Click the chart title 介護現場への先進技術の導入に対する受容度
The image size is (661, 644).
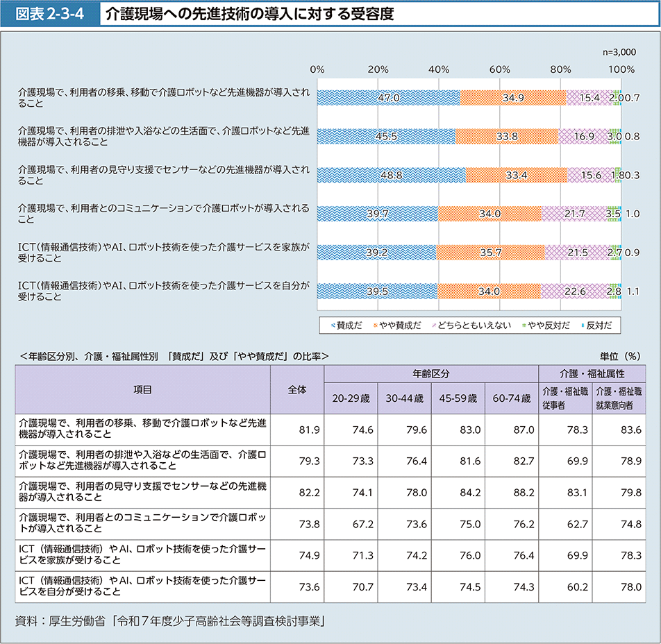tap(249, 15)
